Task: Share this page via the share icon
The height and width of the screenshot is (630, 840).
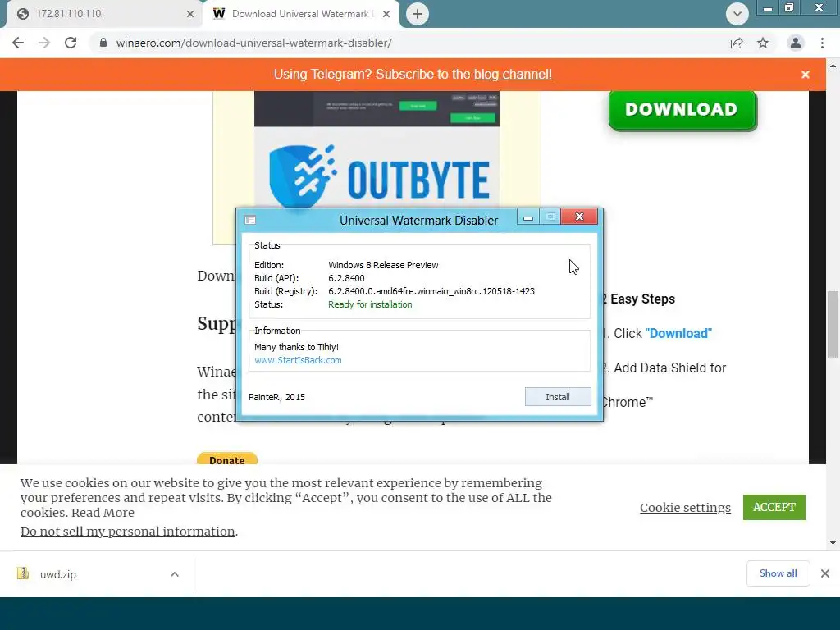Action: click(x=737, y=43)
